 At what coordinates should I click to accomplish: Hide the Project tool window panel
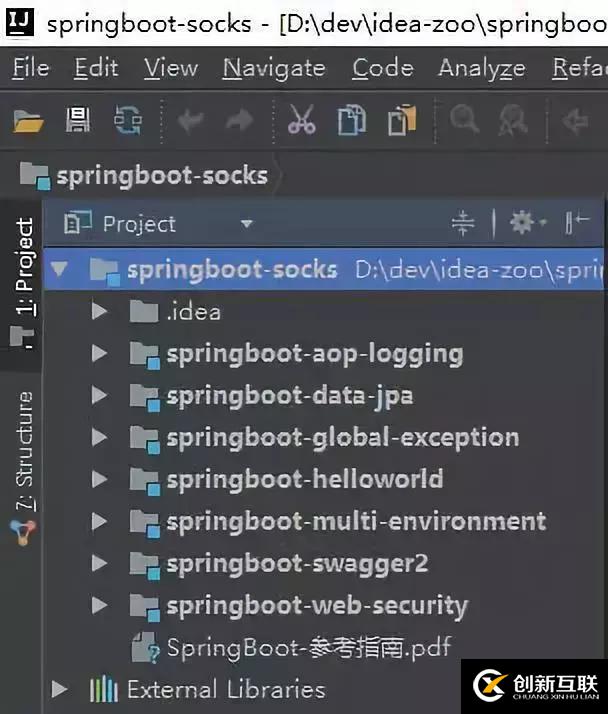coord(578,223)
